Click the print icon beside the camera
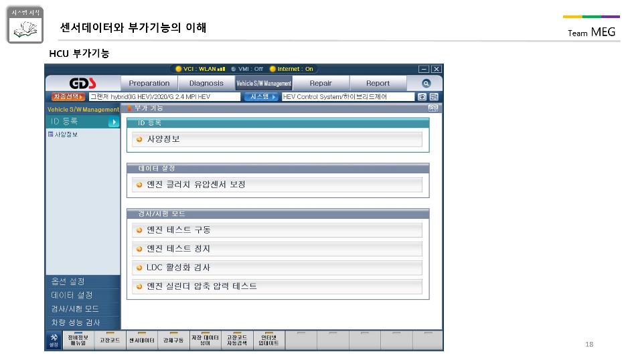Image resolution: width=628 pixels, height=364 pixels. click(434, 96)
